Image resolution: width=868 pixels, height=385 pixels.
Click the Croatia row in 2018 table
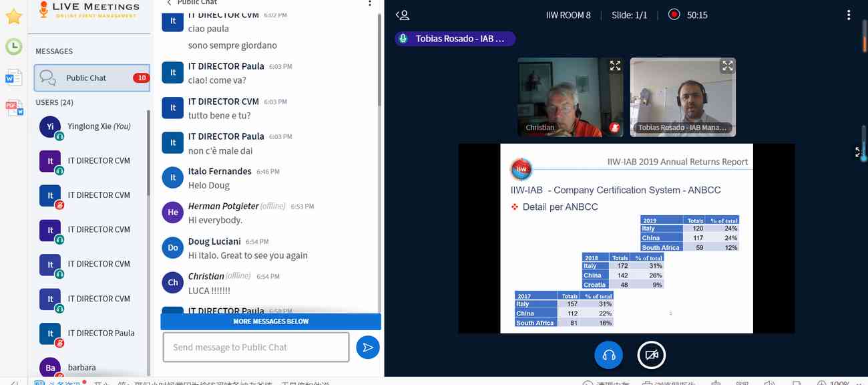pyautogui.click(x=622, y=285)
